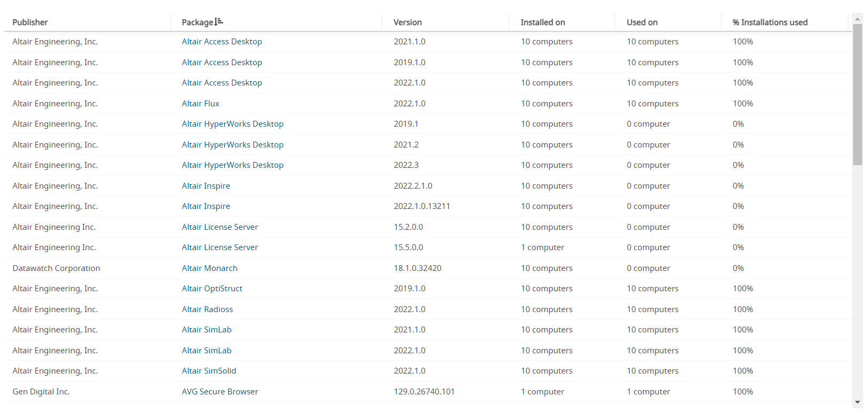Viewport: 868px width, 411px height.
Task: Select version cell 2022.3
Action: pyautogui.click(x=406, y=165)
